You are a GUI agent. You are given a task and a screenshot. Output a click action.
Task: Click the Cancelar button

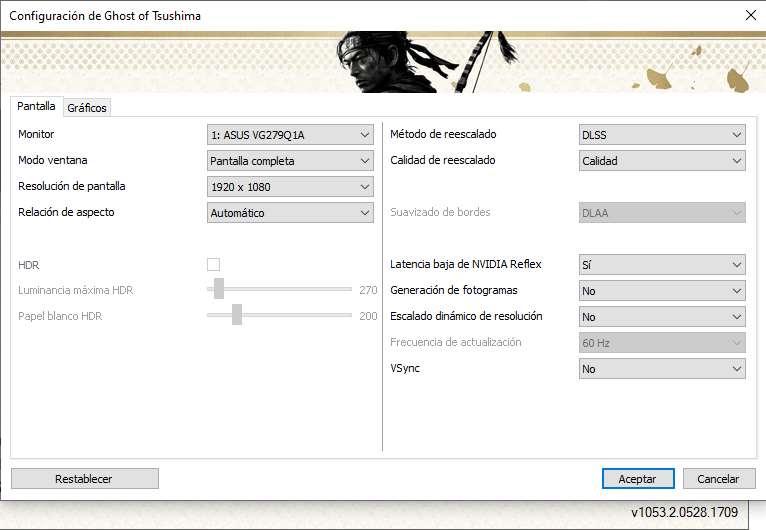pyautogui.click(x=719, y=479)
